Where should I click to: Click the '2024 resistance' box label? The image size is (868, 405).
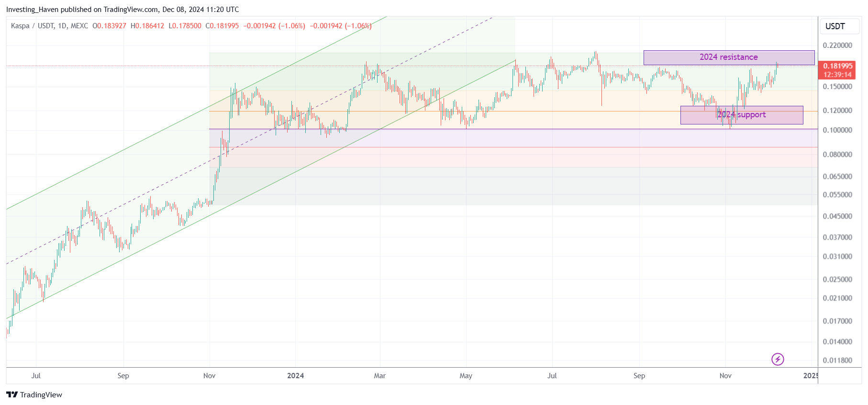click(728, 57)
